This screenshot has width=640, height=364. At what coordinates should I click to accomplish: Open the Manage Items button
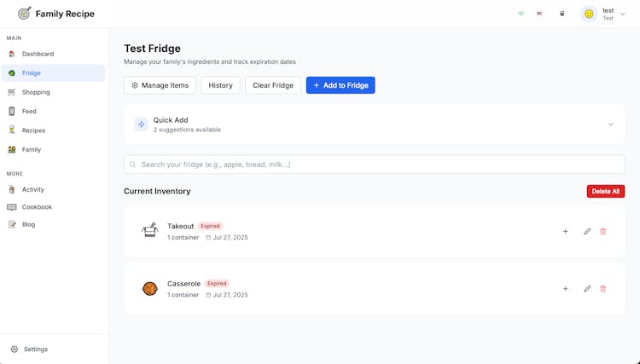tap(160, 85)
